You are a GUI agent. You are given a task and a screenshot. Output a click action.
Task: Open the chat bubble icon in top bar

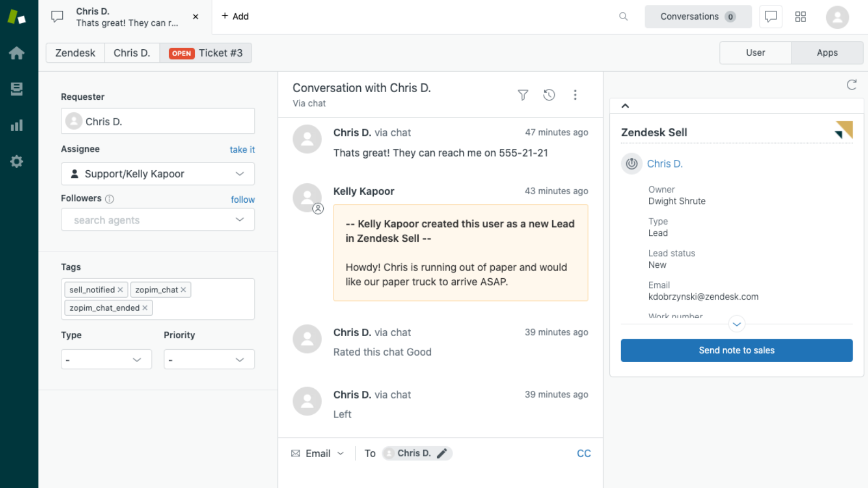pyautogui.click(x=771, y=16)
